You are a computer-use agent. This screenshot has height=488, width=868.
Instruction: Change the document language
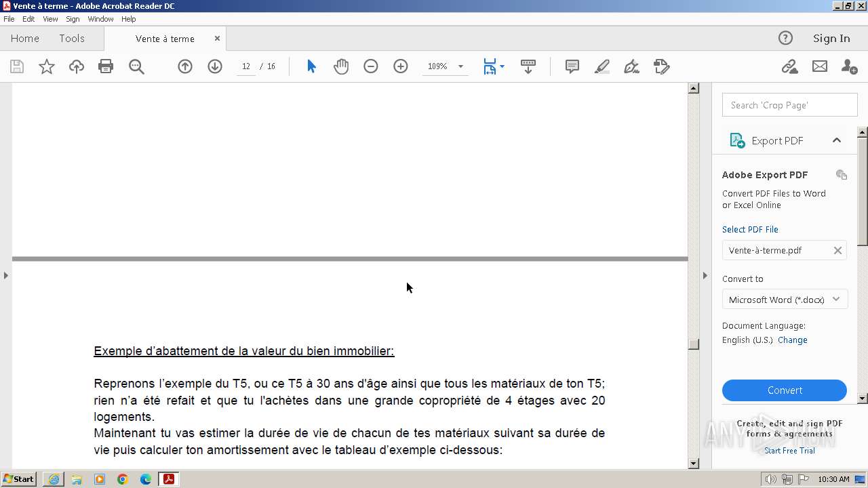(x=793, y=340)
